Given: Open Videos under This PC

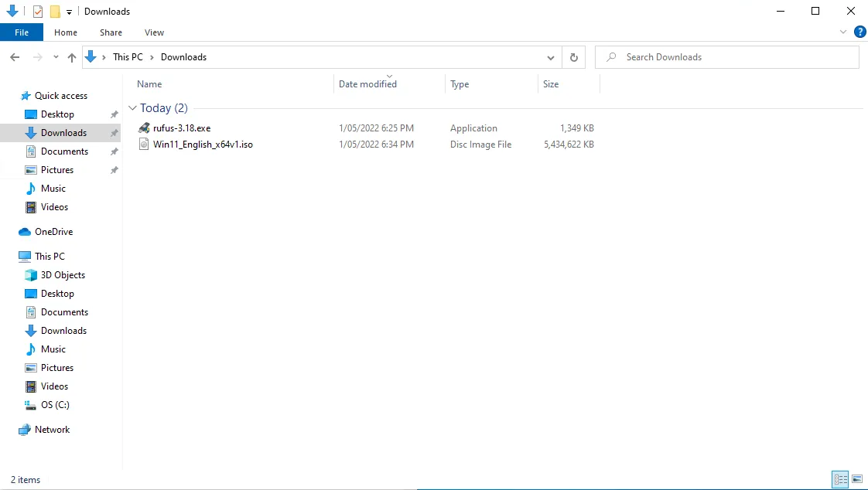Looking at the screenshot, I should coord(54,386).
